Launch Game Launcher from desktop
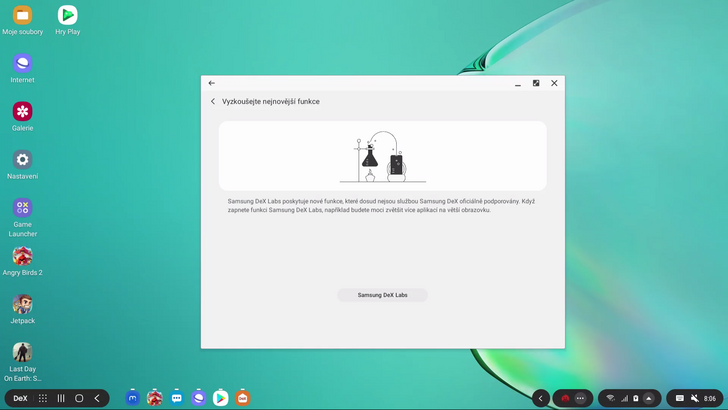Viewport: 728px width, 410px height. (22, 208)
